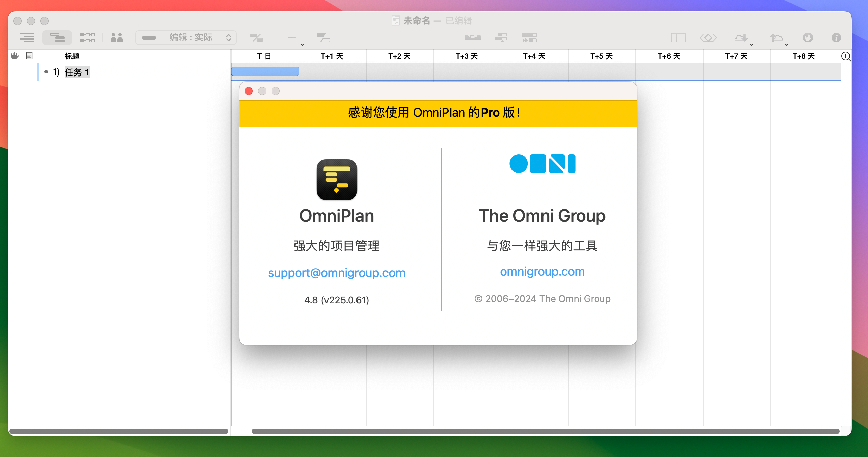Click the T+4 天 timeline header

click(x=534, y=56)
